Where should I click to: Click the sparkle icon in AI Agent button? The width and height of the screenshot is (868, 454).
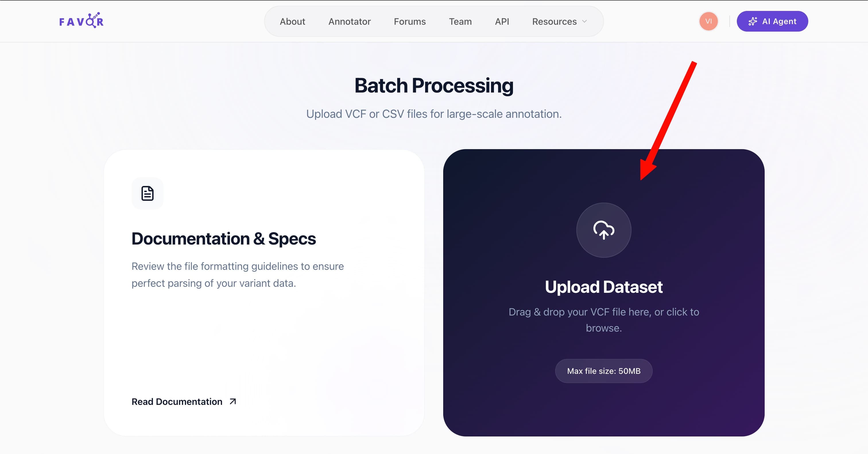click(x=752, y=21)
